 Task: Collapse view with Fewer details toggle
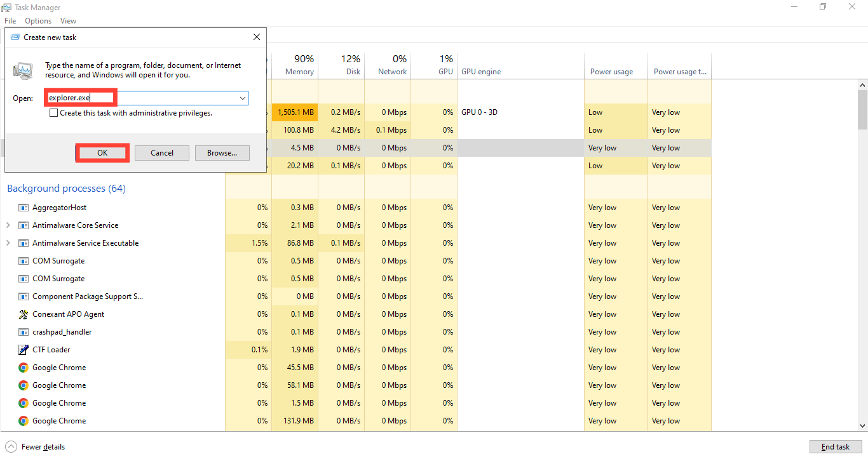coord(36,447)
